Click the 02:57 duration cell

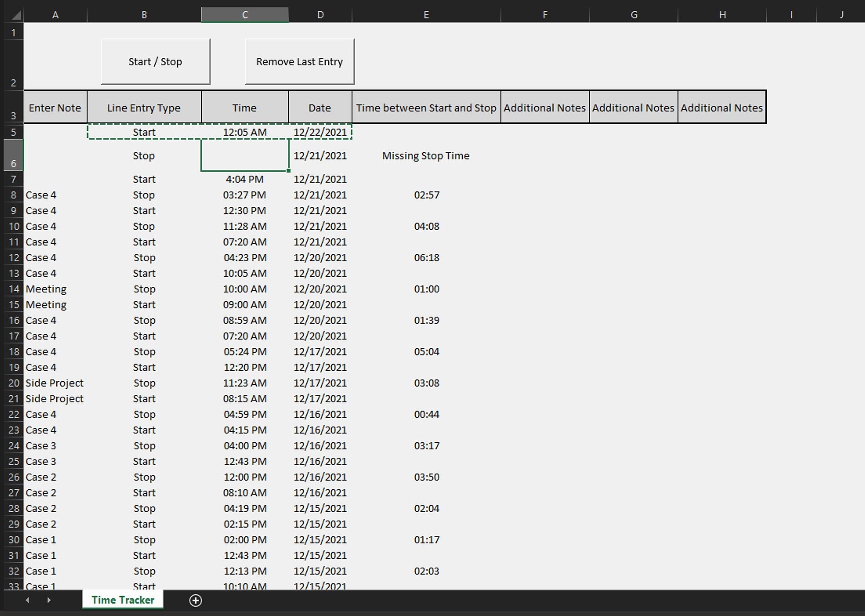[426, 195]
